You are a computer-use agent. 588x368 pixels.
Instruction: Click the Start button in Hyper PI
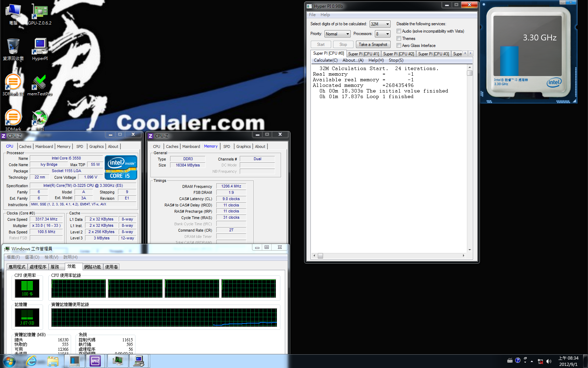tap(321, 45)
